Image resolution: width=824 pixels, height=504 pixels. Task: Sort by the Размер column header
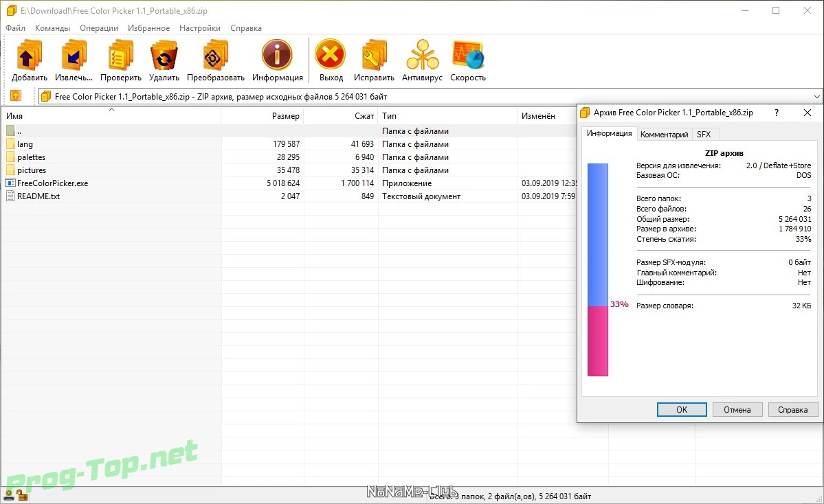263,115
